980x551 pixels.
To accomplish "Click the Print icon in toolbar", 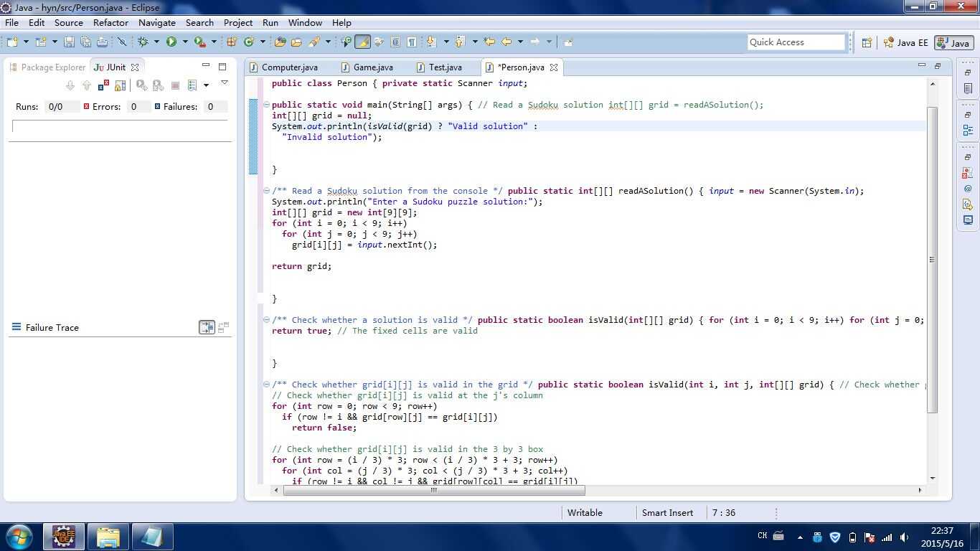I will tap(102, 42).
